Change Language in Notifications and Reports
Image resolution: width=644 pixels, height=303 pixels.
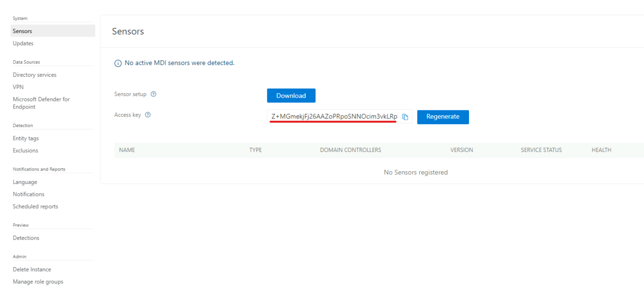pos(25,182)
